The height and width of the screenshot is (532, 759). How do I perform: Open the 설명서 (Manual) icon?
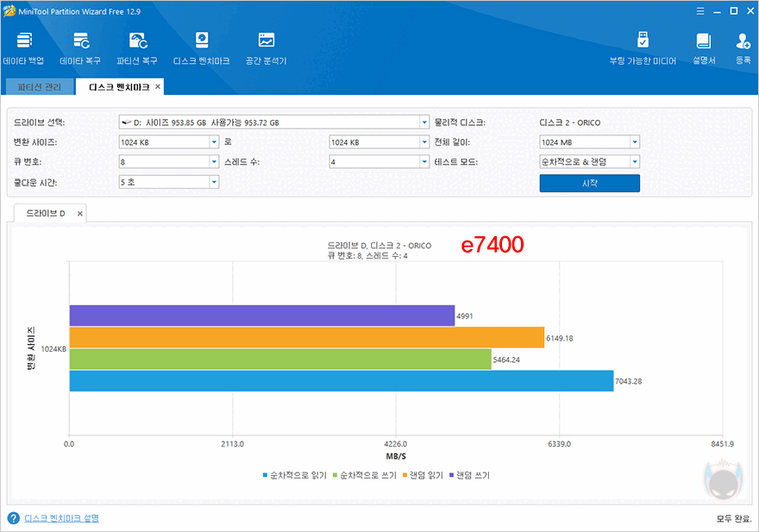[704, 48]
